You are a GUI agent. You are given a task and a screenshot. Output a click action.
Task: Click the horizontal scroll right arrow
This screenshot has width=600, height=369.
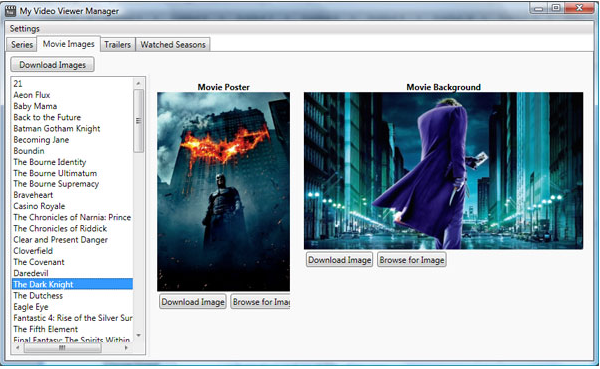(127, 348)
